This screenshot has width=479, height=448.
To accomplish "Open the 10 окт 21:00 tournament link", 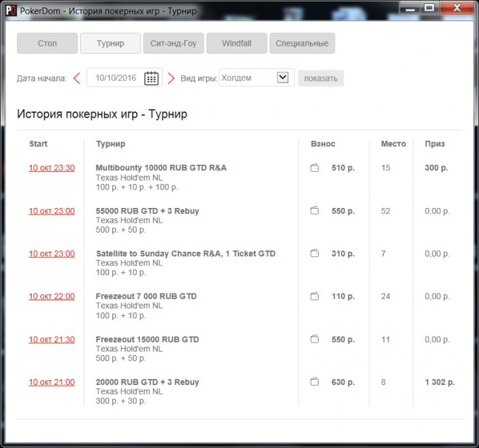I will tap(51, 382).
